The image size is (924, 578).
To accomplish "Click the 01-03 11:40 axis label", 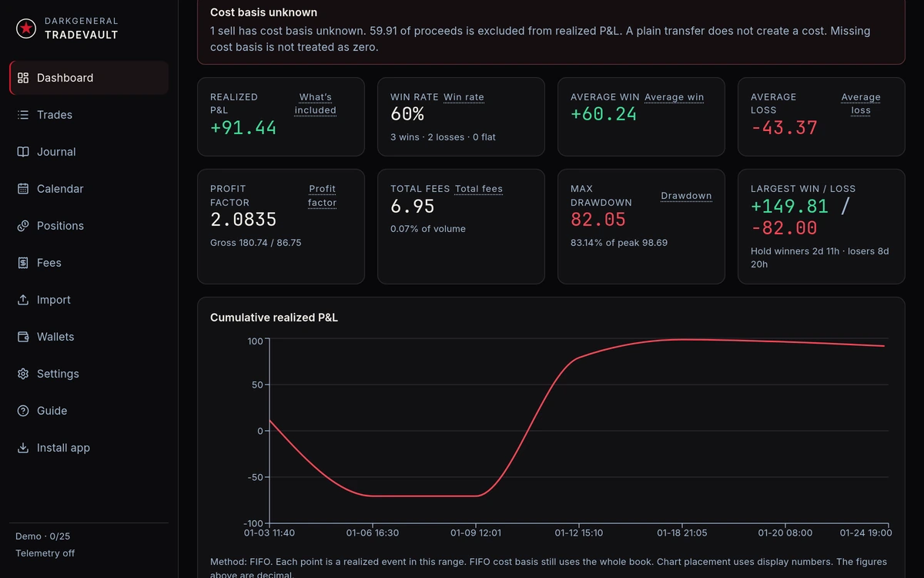I will click(x=269, y=533).
